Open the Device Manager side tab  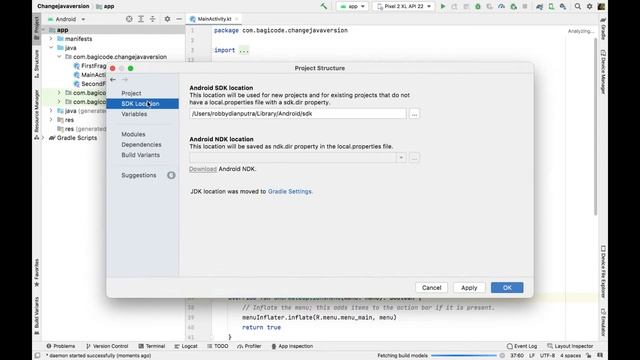(x=603, y=72)
